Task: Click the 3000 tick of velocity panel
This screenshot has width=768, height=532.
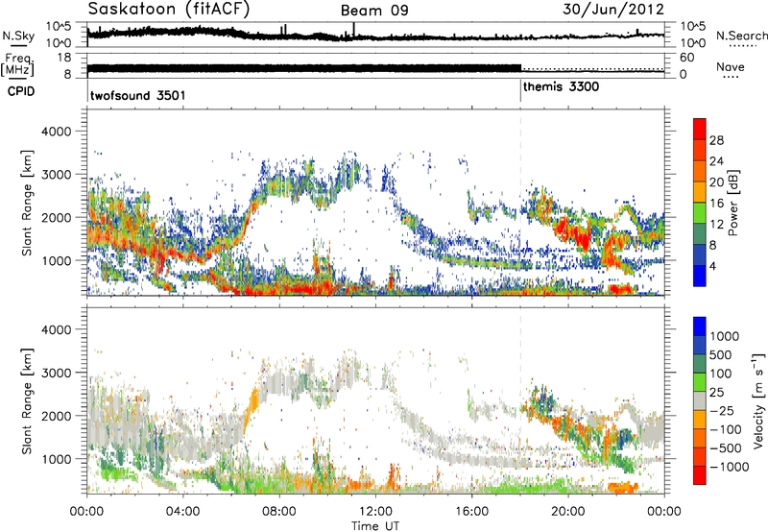Action: coord(56,373)
